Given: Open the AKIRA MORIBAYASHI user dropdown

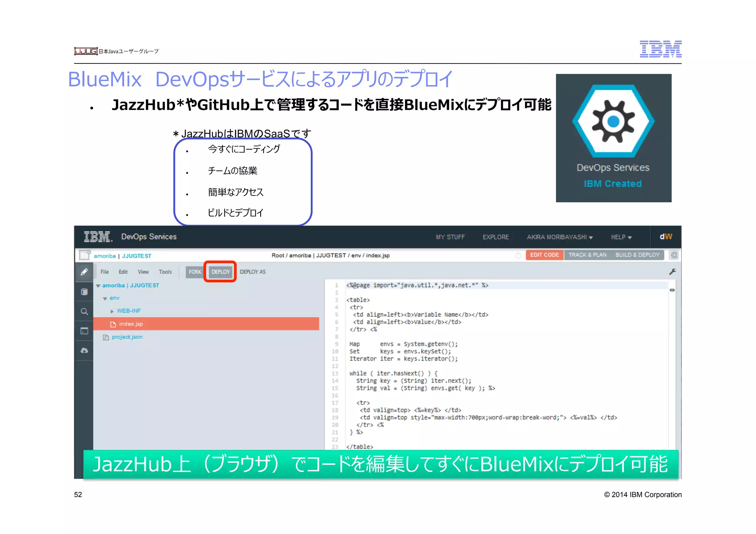Looking at the screenshot, I should (560, 237).
